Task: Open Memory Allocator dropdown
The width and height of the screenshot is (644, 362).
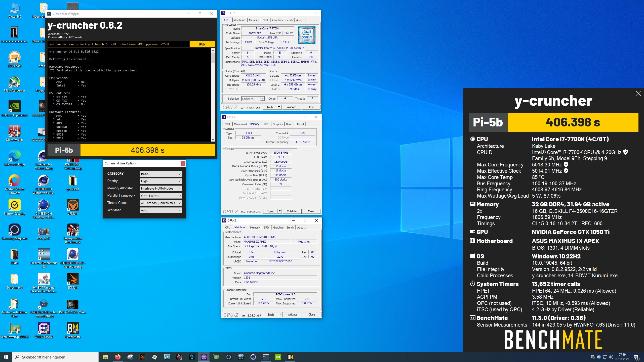Action: point(161,188)
